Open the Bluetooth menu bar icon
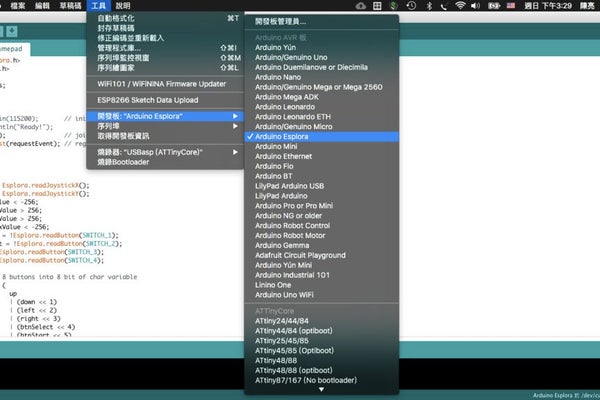Image resolution: width=600 pixels, height=400 pixels. click(429, 5)
